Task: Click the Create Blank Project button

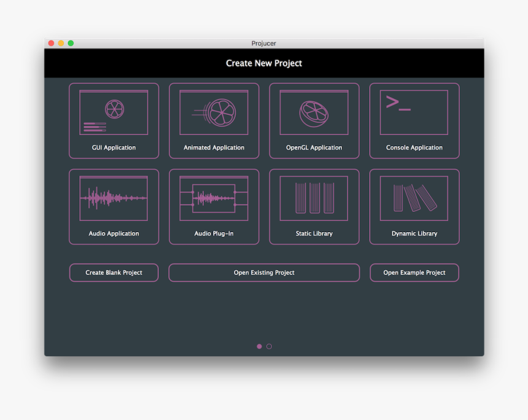Action: coord(114,273)
